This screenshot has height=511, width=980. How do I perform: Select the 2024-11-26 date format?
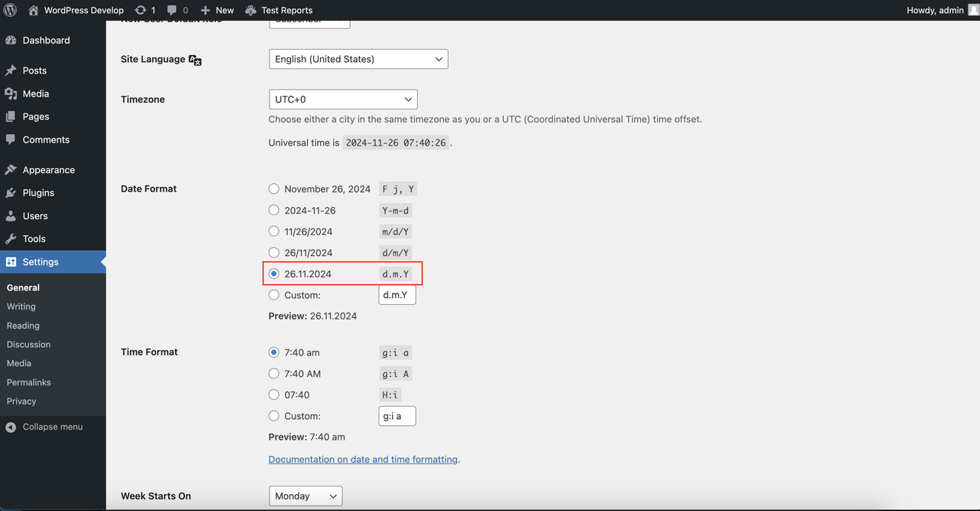[x=274, y=210]
